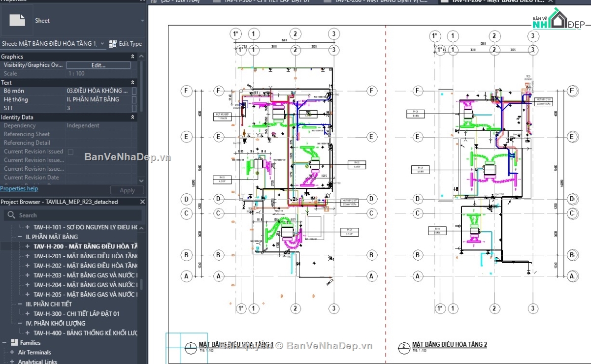Select sheet TAV-H-204 in Project Browser
The image size is (591, 364).
click(85, 285)
